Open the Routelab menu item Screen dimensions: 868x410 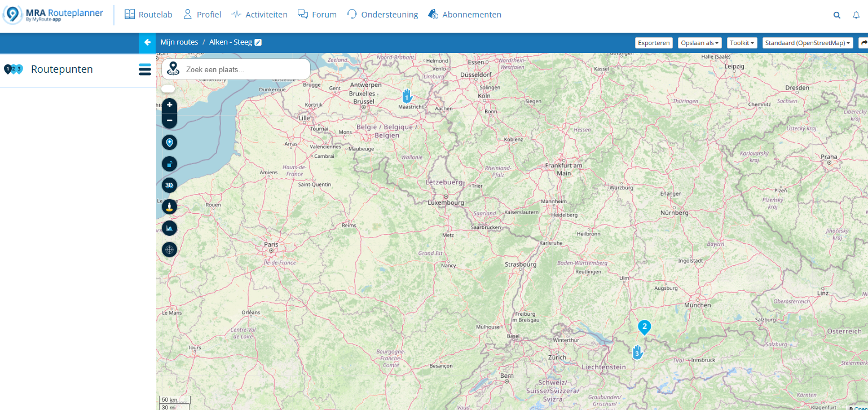click(148, 15)
